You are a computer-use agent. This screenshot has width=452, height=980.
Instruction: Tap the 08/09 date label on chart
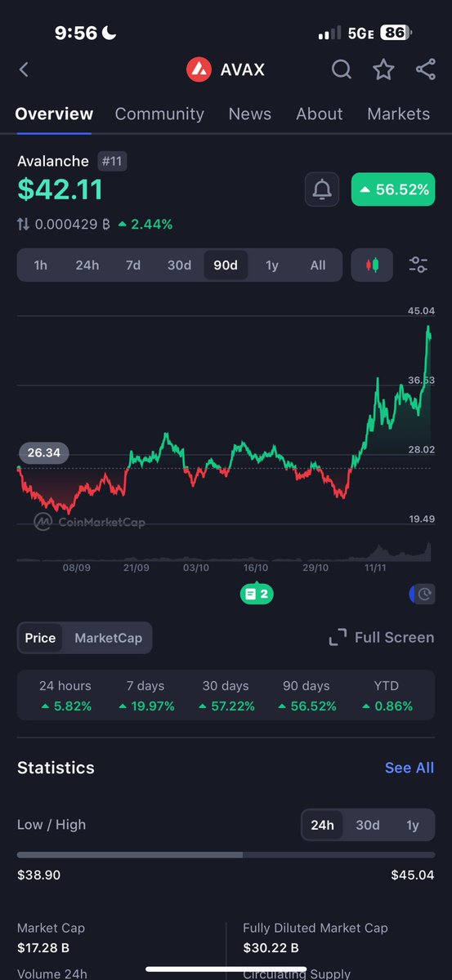[76, 568]
